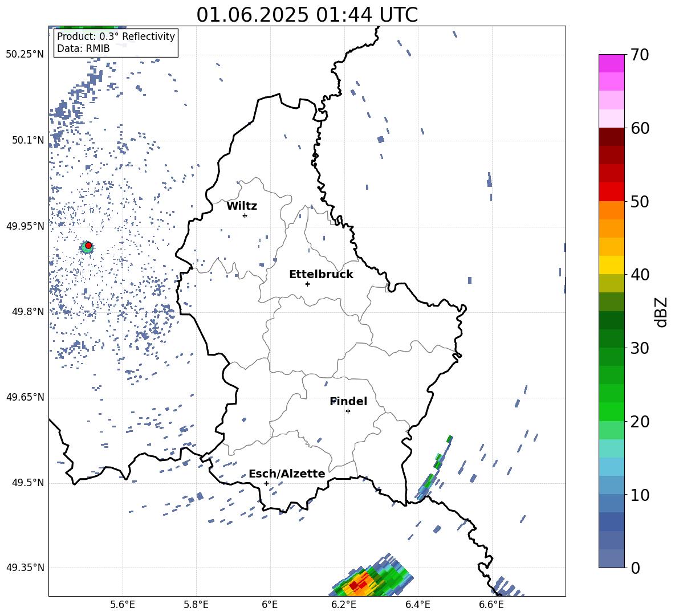Click the cross marker below Ettelbruck

point(307,284)
